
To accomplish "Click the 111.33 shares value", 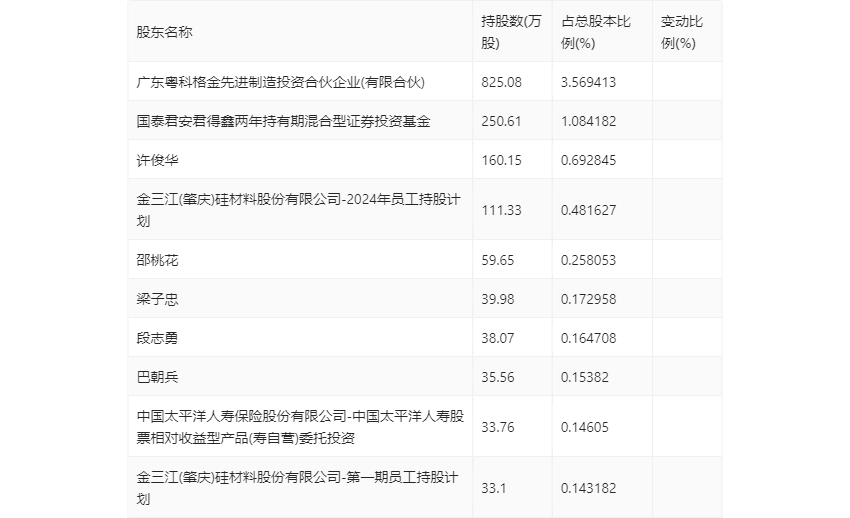I will tap(501, 210).
